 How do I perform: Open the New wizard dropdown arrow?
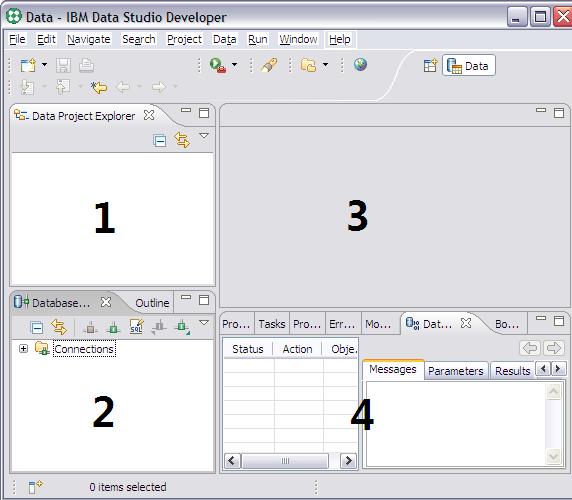click(x=45, y=65)
